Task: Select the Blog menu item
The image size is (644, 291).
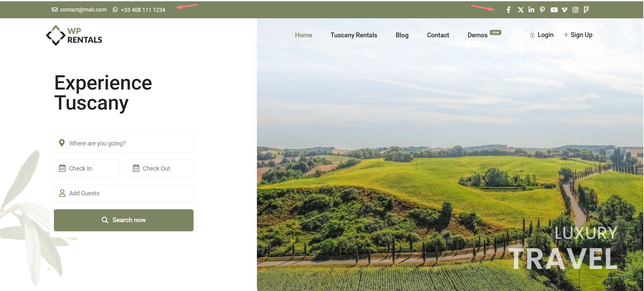Action: pos(402,35)
